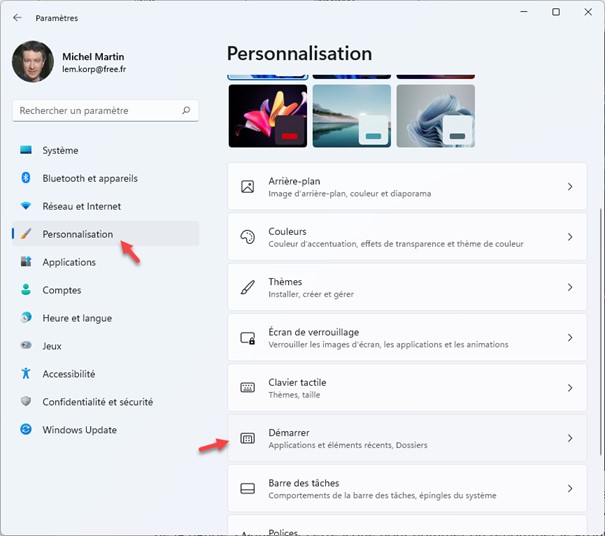Click the Rechercher un paramètre search field
The width and height of the screenshot is (605, 536).
(x=95, y=111)
